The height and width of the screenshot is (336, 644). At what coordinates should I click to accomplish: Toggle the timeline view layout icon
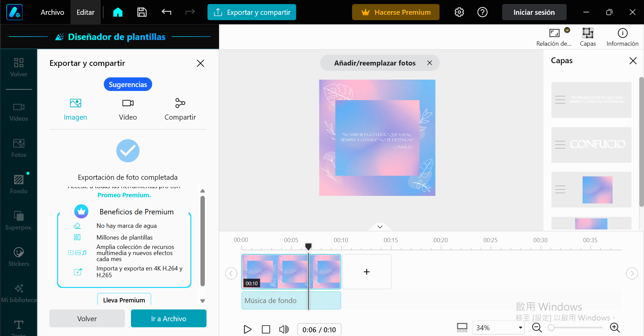[462, 328]
